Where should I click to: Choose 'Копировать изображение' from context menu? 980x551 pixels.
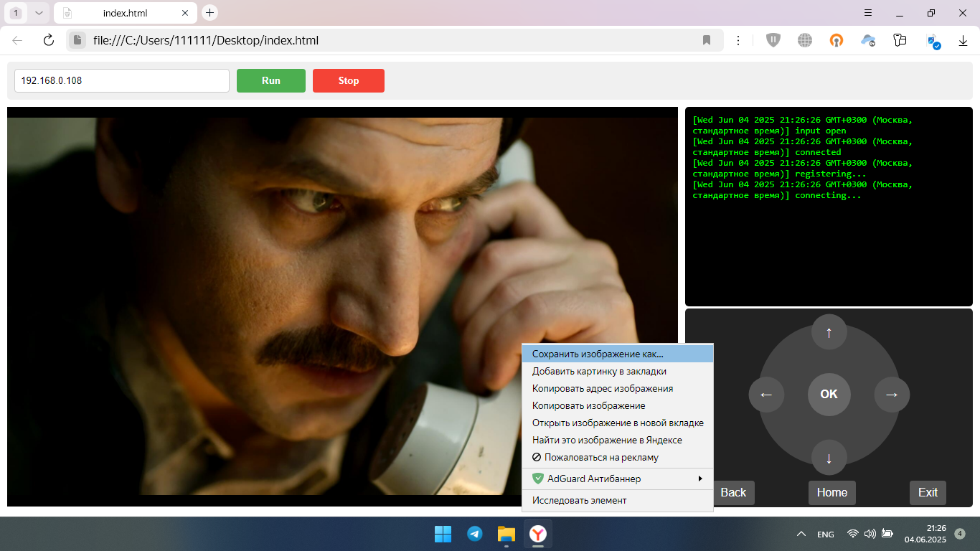588,405
